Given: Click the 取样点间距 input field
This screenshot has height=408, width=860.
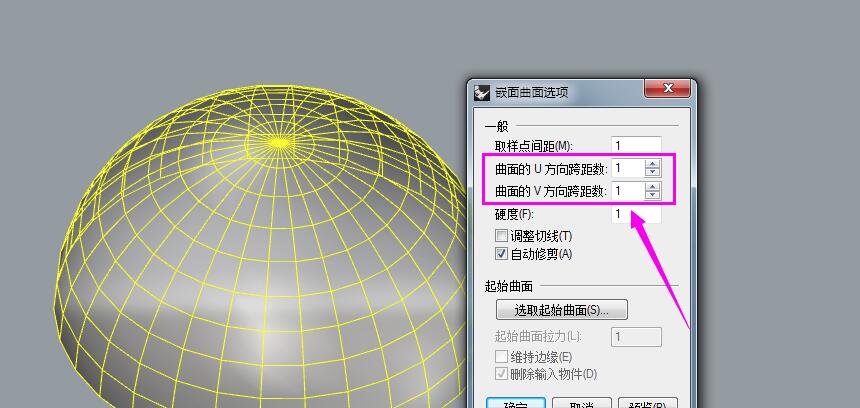Looking at the screenshot, I should 636,146.
